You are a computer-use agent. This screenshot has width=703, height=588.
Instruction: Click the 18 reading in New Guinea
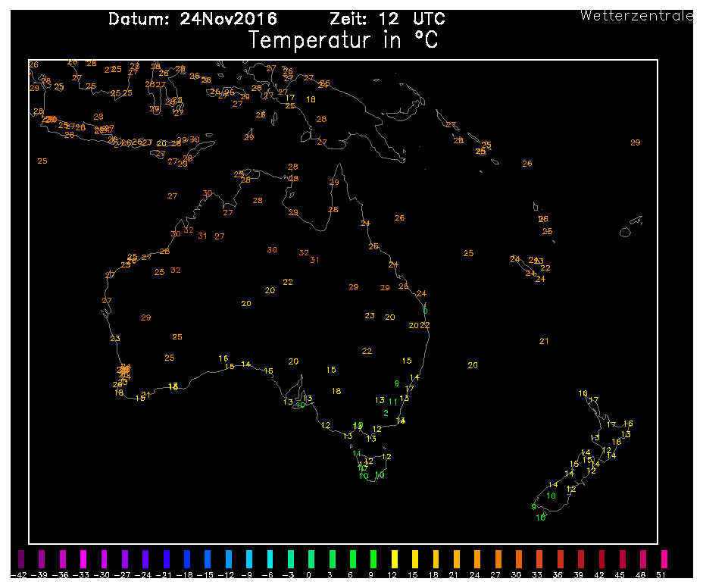[x=311, y=99]
